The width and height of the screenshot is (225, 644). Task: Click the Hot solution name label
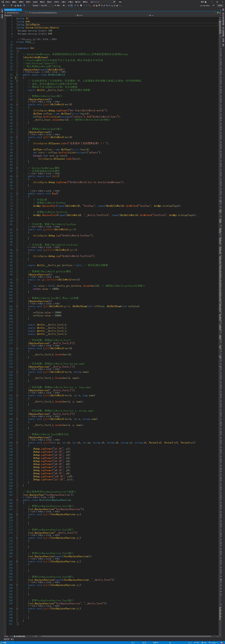click(x=120, y=2)
